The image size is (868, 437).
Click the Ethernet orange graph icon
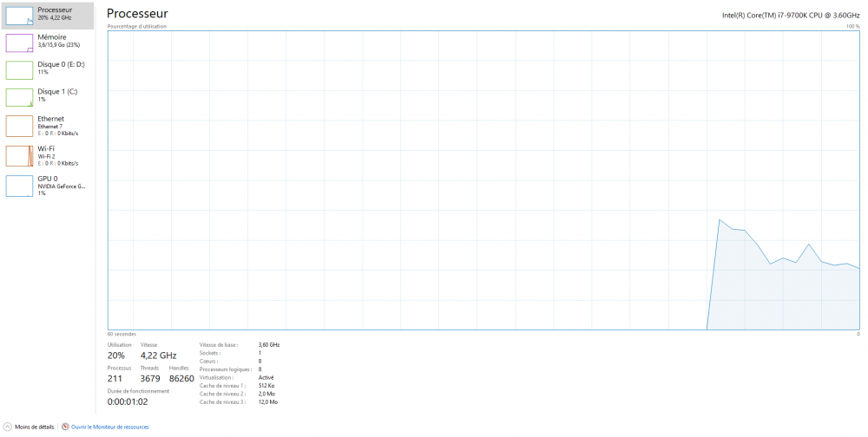(19, 126)
